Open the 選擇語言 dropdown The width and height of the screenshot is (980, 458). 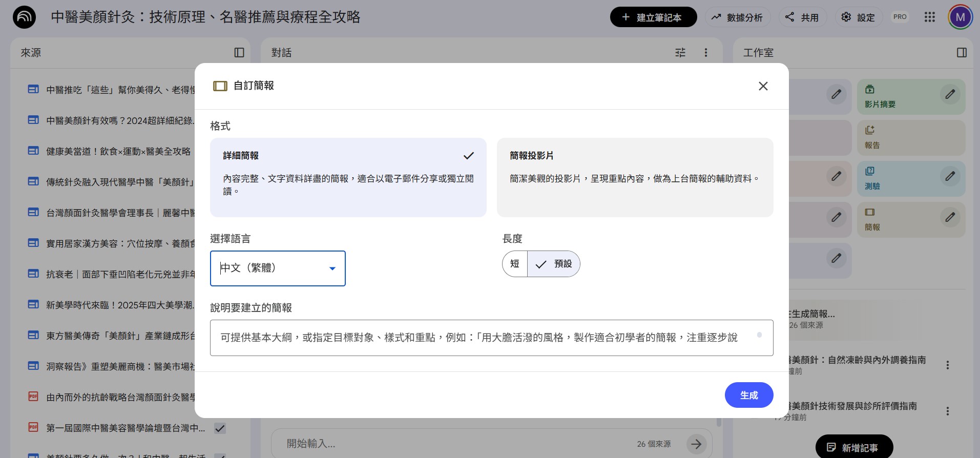(x=278, y=268)
